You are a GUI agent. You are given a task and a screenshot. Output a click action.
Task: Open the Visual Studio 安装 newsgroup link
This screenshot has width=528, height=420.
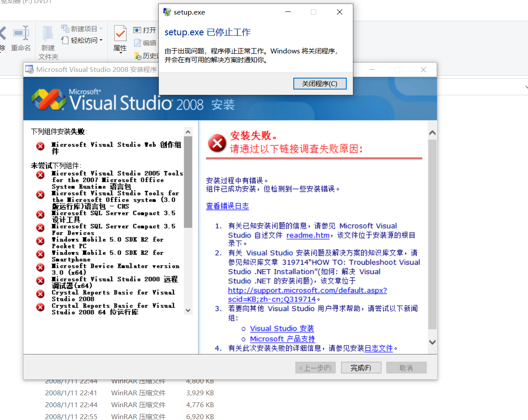point(282,328)
